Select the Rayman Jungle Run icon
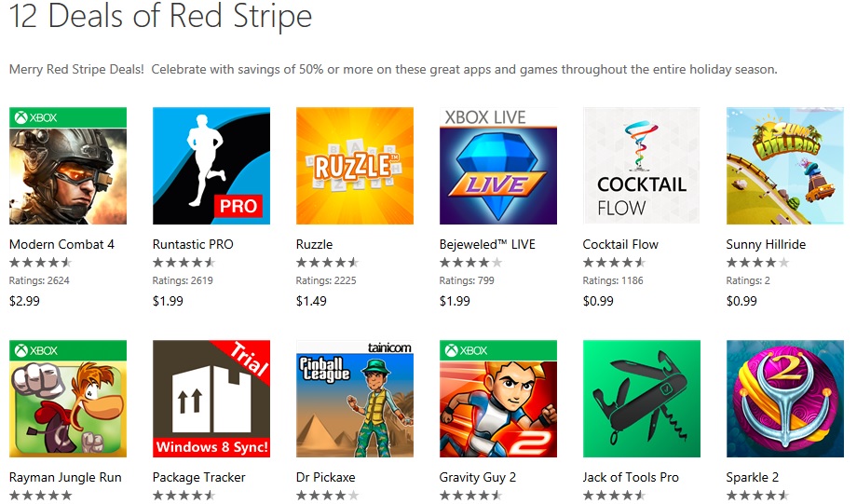The height and width of the screenshot is (504, 857). (x=68, y=399)
